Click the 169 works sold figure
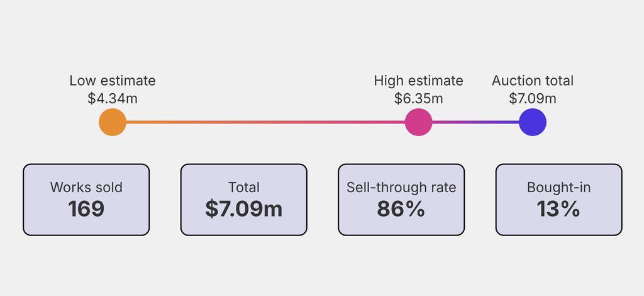Viewport: 644px width, 296px height. coord(86,209)
